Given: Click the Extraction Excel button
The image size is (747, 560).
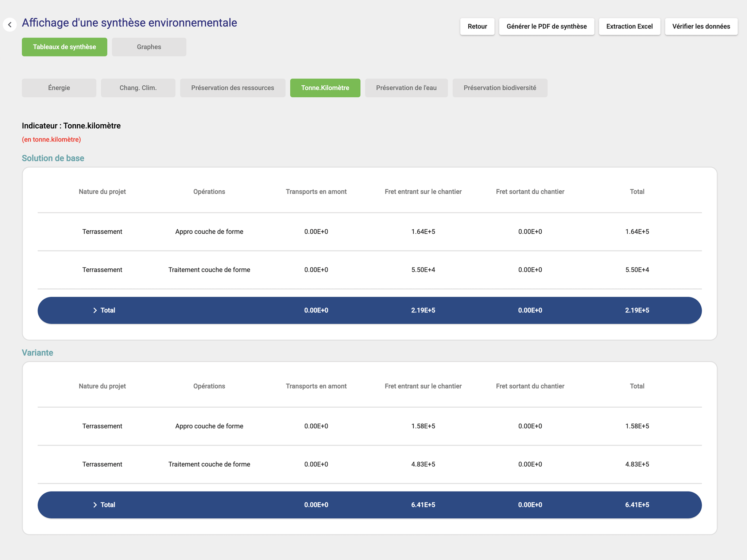Looking at the screenshot, I should click(629, 27).
